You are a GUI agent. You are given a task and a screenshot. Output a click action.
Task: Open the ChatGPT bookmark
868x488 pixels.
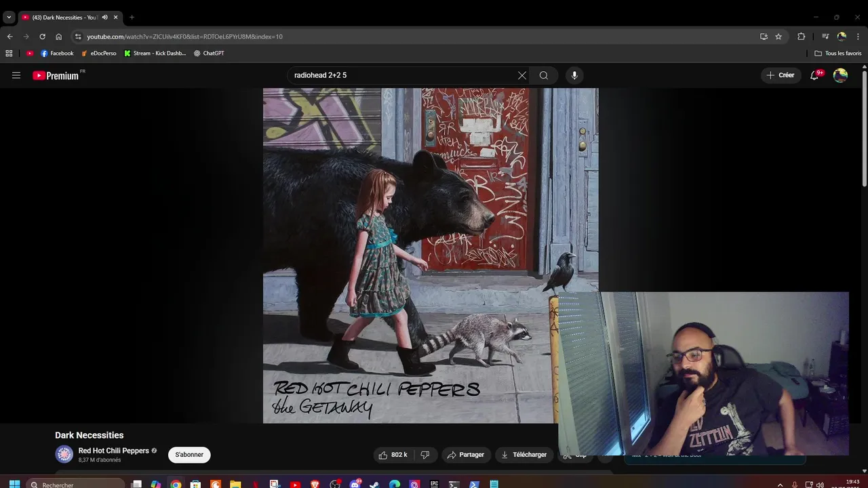[x=209, y=53]
